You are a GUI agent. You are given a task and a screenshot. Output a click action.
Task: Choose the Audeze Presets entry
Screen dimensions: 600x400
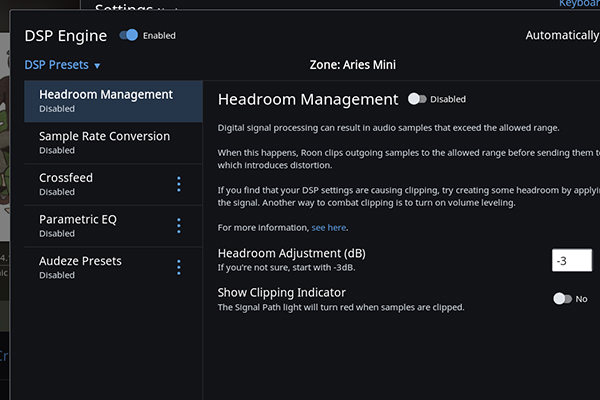[x=80, y=266]
